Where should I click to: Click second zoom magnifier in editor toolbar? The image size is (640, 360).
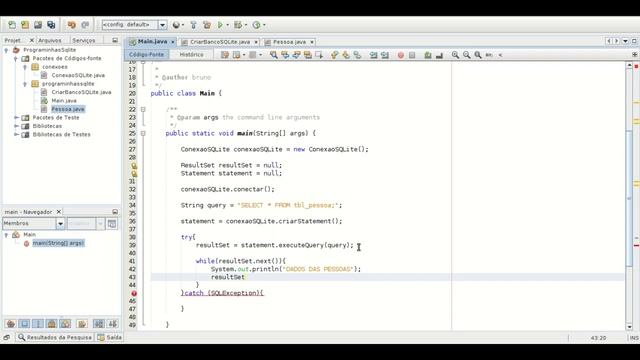click(467, 55)
